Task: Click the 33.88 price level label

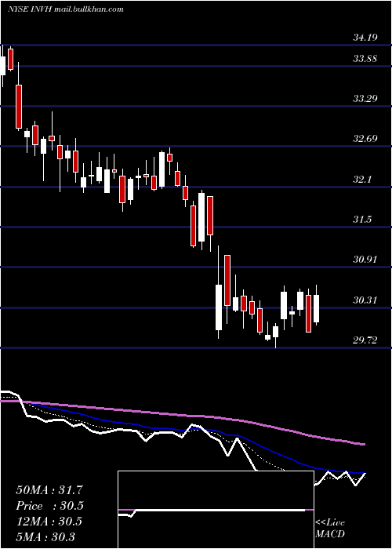Action: [365, 58]
